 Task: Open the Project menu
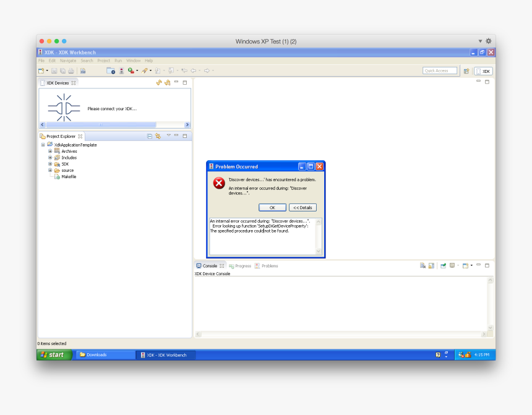point(103,61)
